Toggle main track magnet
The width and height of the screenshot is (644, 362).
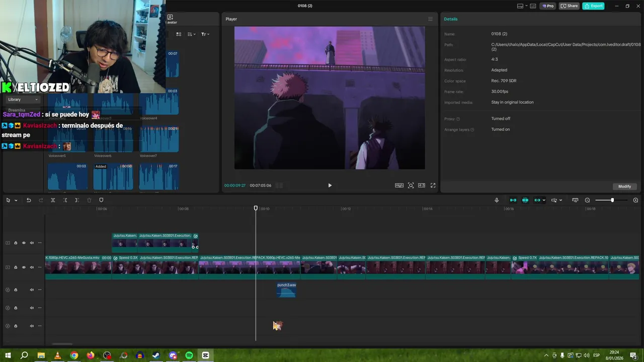tap(513, 200)
